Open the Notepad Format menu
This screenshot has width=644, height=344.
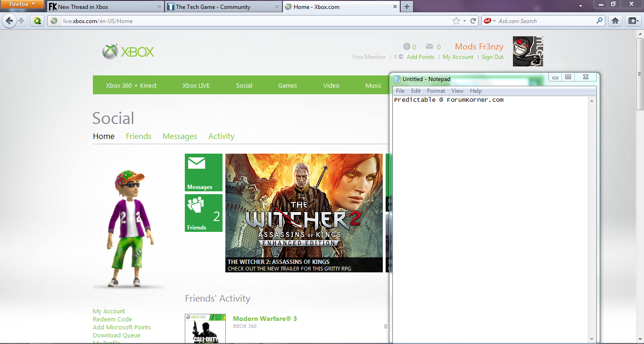436,91
